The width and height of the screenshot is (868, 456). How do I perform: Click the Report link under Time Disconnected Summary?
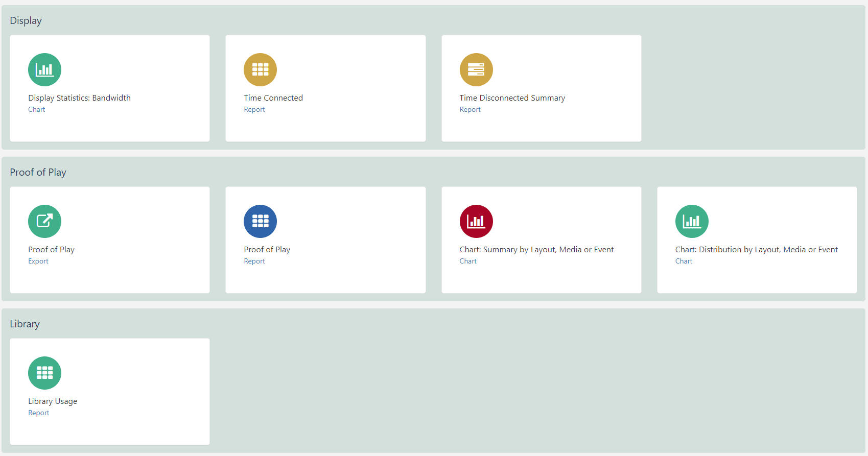pyautogui.click(x=470, y=110)
